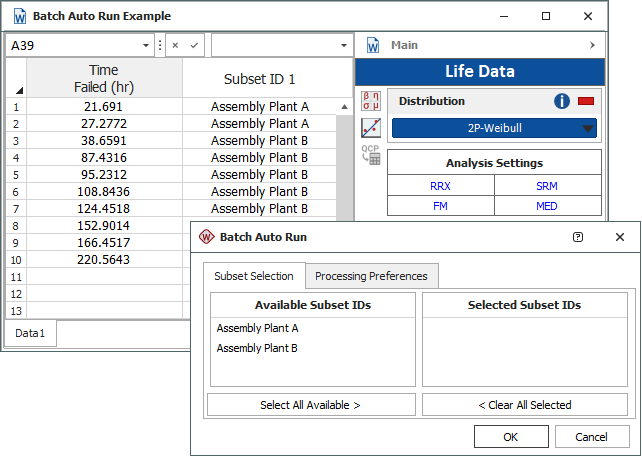Viewport: 642px width, 457px height.
Task: Click the help icon in Batch Auto Run
Action: [578, 237]
